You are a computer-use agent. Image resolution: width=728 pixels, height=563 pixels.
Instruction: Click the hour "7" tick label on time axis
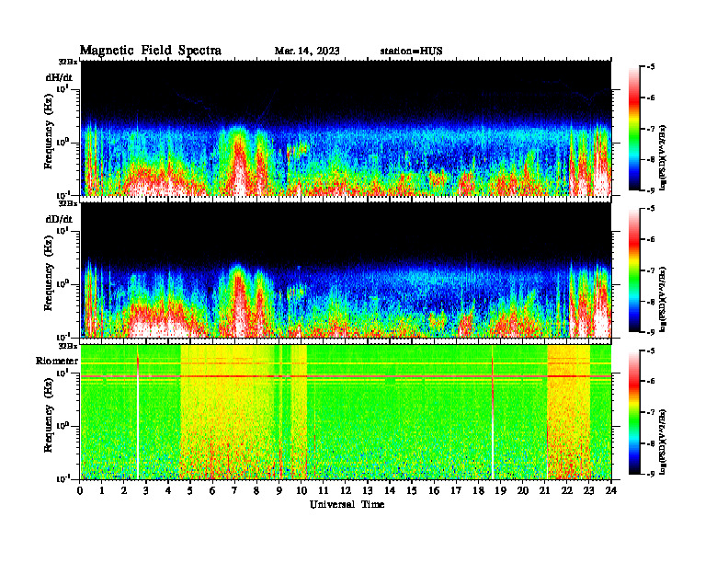[235, 490]
